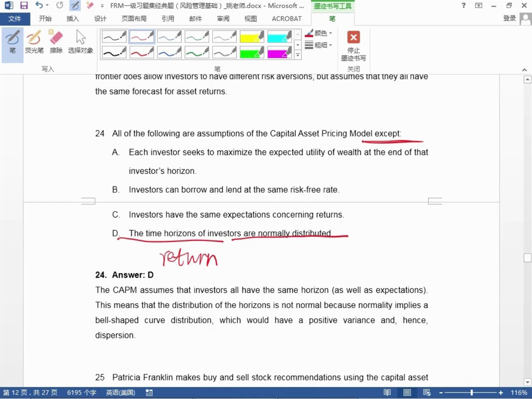532x399 pixels.
Task: Switch to the References (引用) tab
Action: (168, 19)
